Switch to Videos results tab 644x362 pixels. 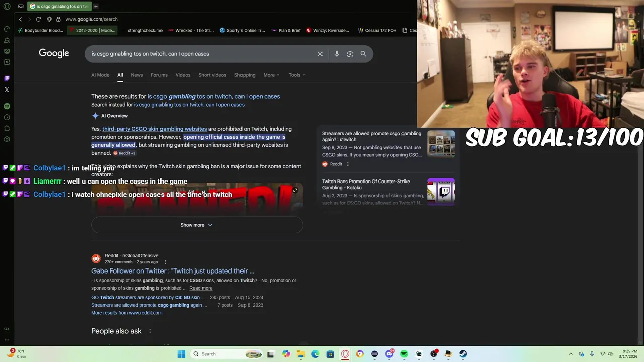tap(183, 75)
